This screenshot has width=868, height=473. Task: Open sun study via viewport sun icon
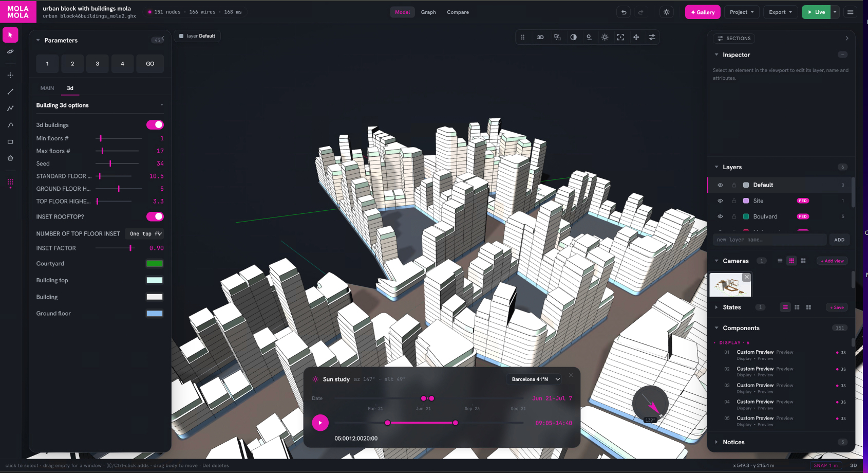tap(605, 37)
